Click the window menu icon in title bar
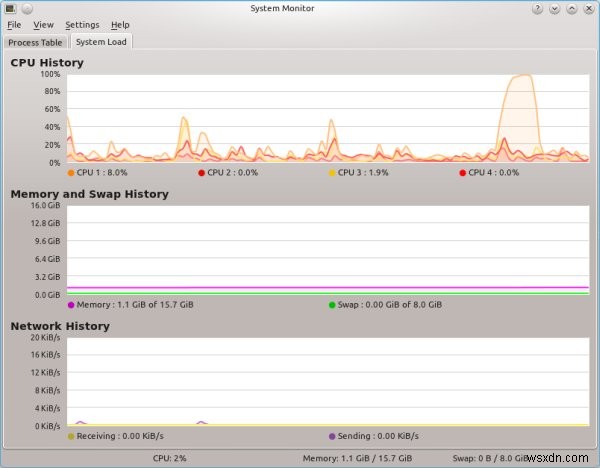Viewport: 600px width, 468px height. [x=11, y=8]
